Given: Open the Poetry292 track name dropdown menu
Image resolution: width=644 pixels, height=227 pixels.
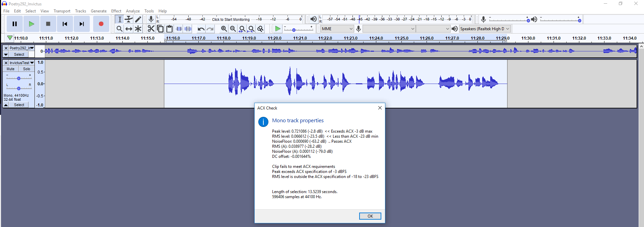Looking at the screenshot, I should tap(22, 48).
